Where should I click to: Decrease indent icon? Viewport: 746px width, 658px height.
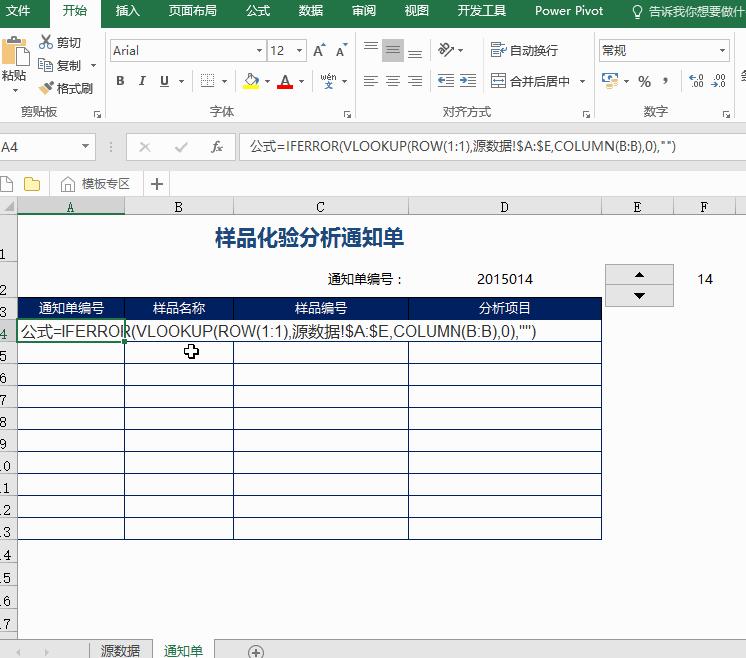(446, 81)
